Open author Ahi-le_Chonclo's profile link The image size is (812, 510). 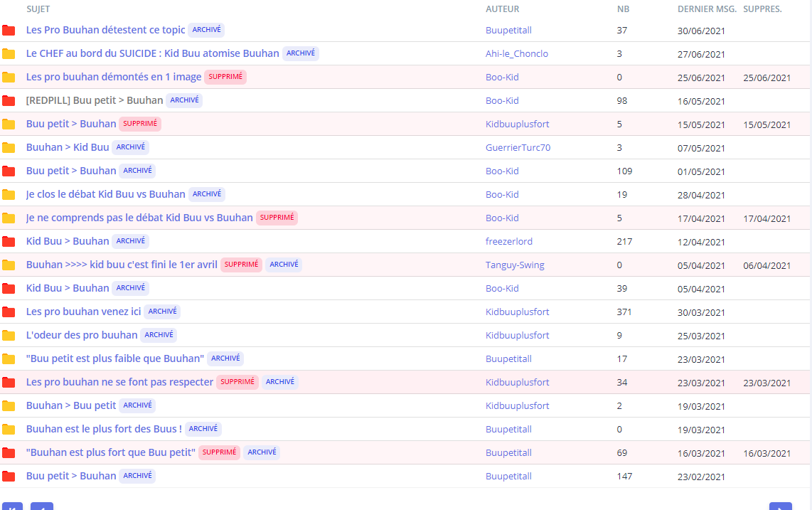click(517, 54)
